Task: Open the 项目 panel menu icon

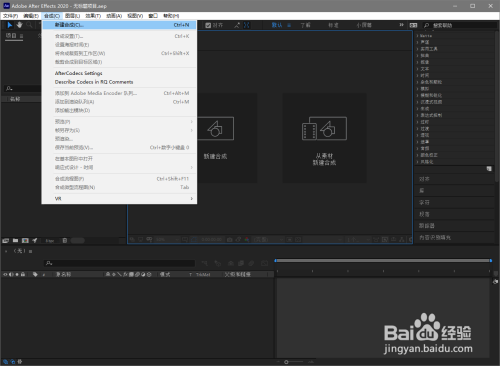Action: tap(21, 36)
